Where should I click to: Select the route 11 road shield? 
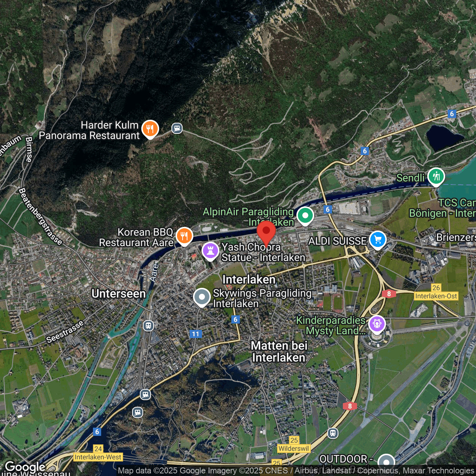pyautogui.click(x=195, y=334)
